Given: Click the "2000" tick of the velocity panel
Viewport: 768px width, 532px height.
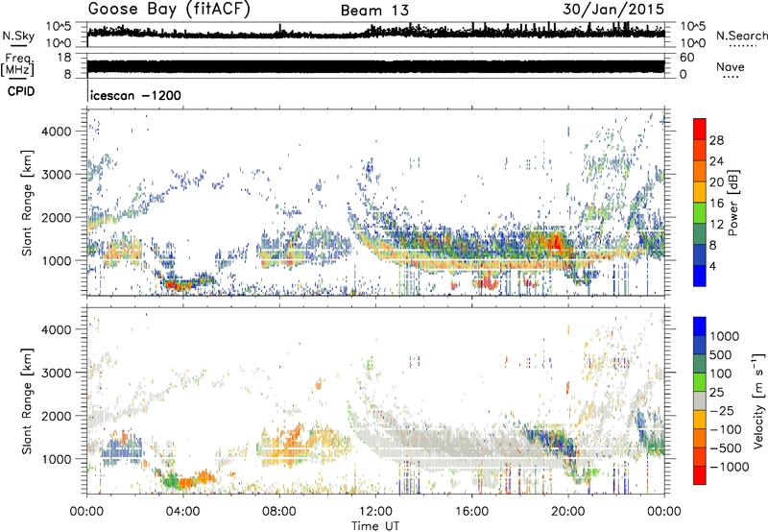Looking at the screenshot, I should (x=57, y=416).
